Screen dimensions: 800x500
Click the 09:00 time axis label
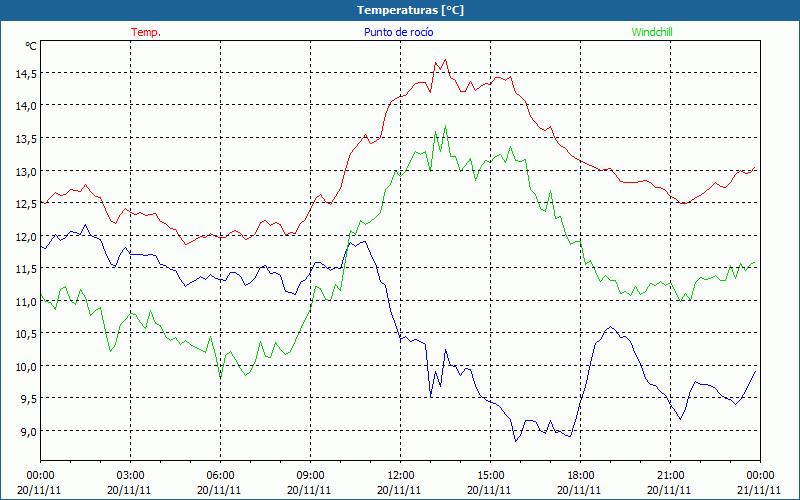(310, 476)
